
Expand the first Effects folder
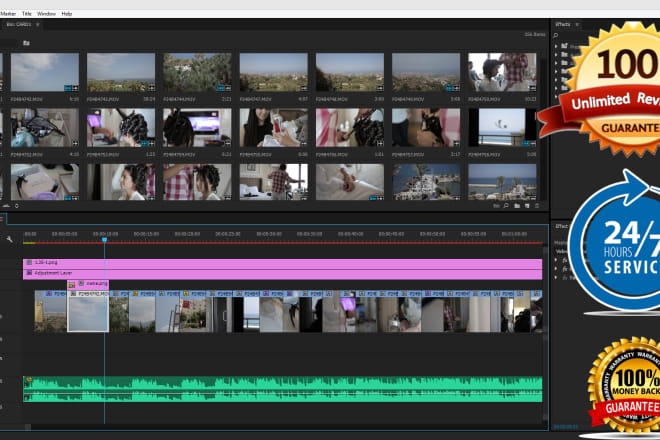click(x=556, y=46)
